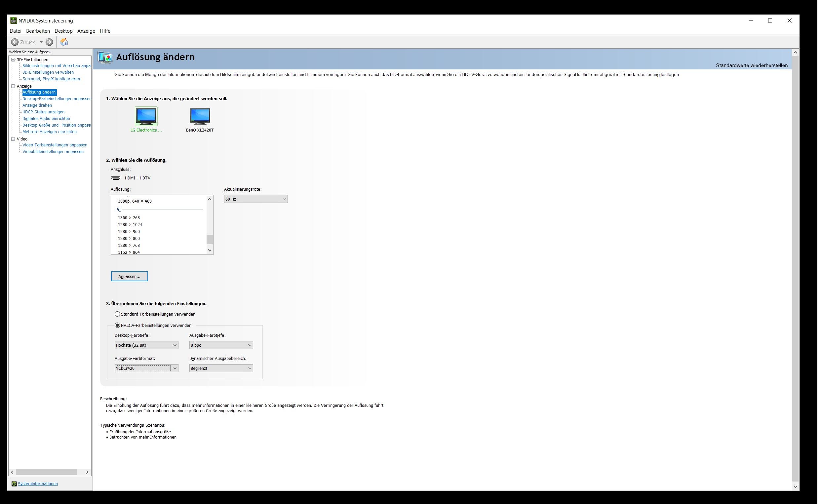Click resolution list scroll down arrow
Image resolution: width=821 pixels, height=504 pixels.
(210, 250)
